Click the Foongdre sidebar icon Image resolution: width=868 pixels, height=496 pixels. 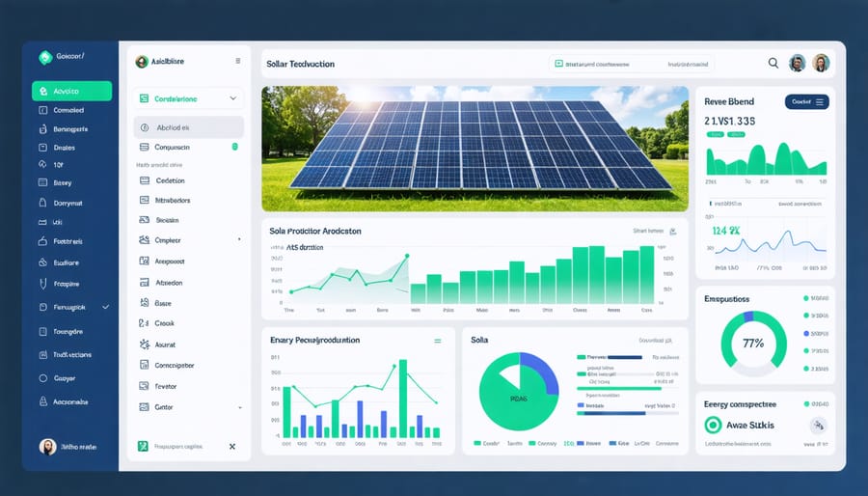tap(42, 332)
